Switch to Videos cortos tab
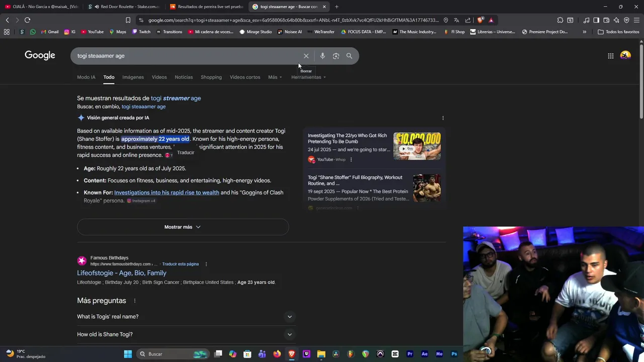The height and width of the screenshot is (362, 644). tap(245, 77)
